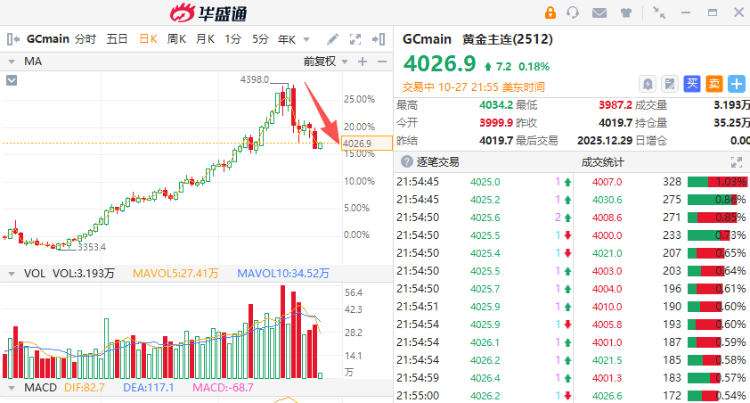The image size is (750, 403).
Task: Select the pencil drawing tool
Action: (332, 39)
